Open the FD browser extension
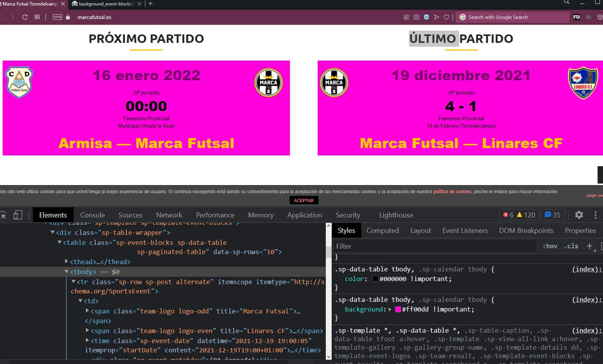This screenshot has width=603, height=364. 576,17
